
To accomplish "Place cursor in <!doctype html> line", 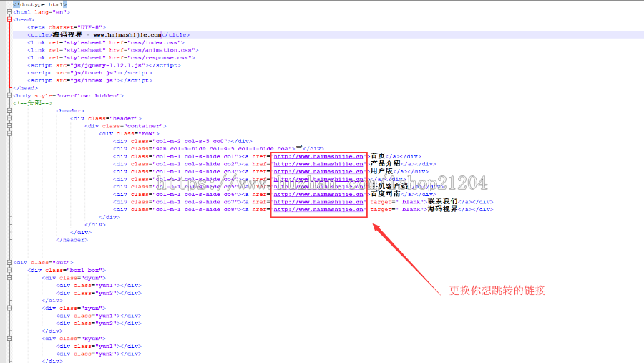I will coord(40,4).
